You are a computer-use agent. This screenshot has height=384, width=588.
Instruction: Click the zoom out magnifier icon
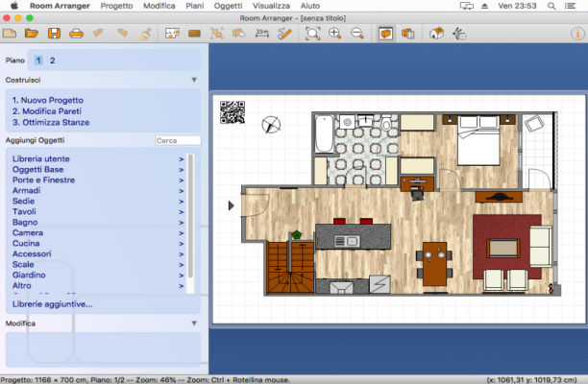coord(357,34)
